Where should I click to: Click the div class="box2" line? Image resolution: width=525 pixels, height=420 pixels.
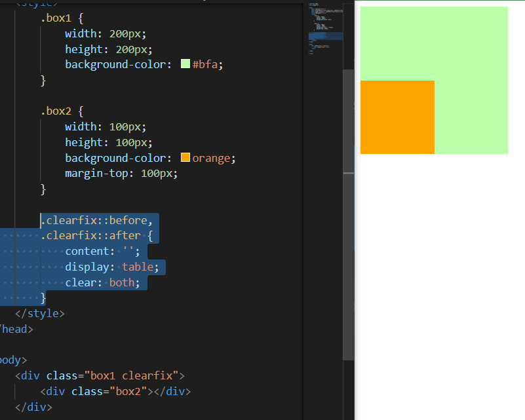(x=115, y=391)
